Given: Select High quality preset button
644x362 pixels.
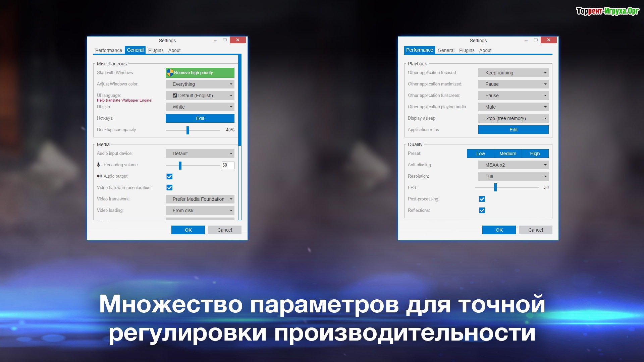Looking at the screenshot, I should pyautogui.click(x=535, y=153).
